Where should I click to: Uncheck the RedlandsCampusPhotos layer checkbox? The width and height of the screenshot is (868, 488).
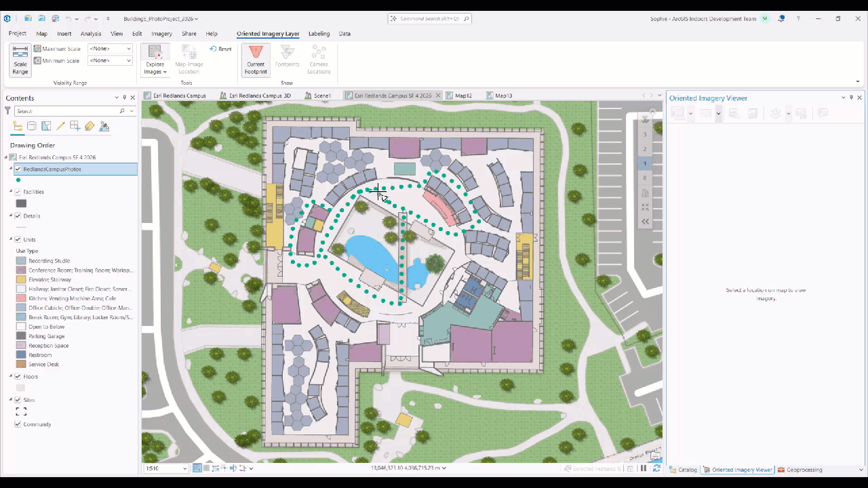(x=18, y=169)
